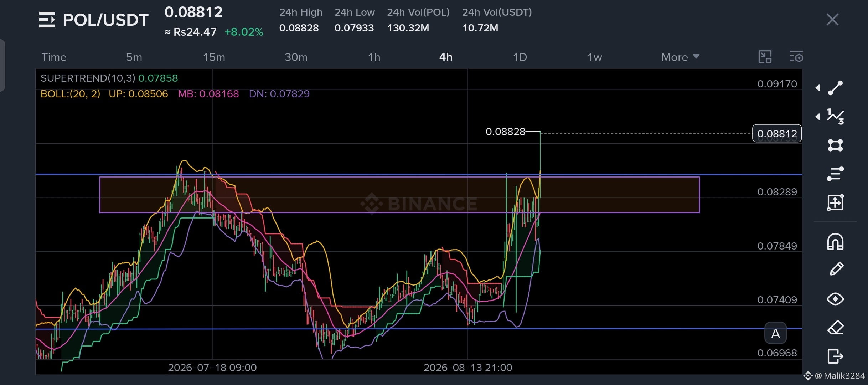868x385 pixels.
Task: Click the 0.08828 high price marker
Action: [505, 132]
